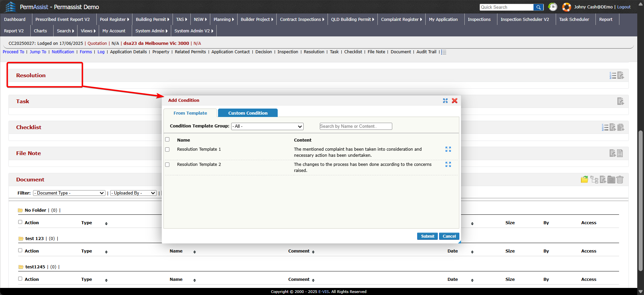Expand Resolution Template 1 content preview
This screenshot has width=644, height=295.
click(x=448, y=149)
